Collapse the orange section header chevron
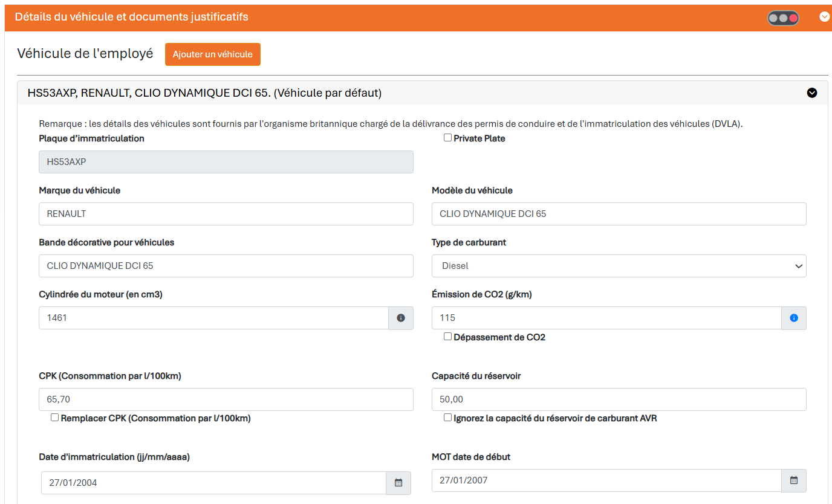The width and height of the screenshot is (832, 504). 825,17
